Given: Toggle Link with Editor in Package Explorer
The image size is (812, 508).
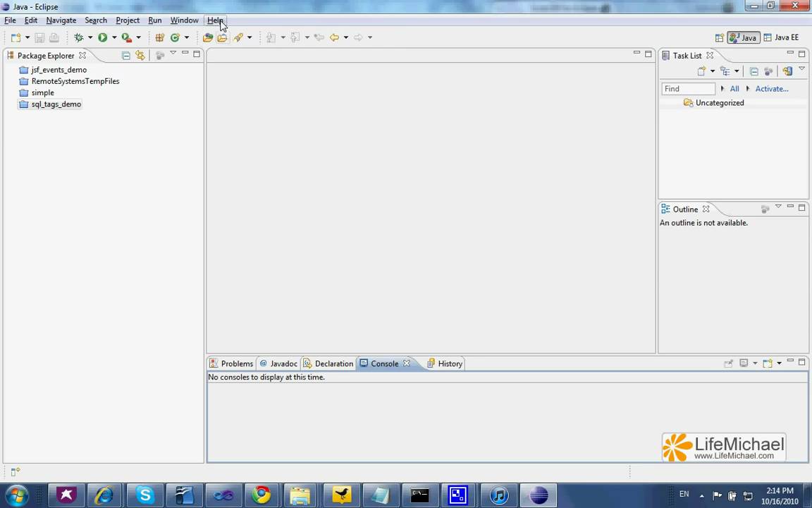Looking at the screenshot, I should (140, 56).
